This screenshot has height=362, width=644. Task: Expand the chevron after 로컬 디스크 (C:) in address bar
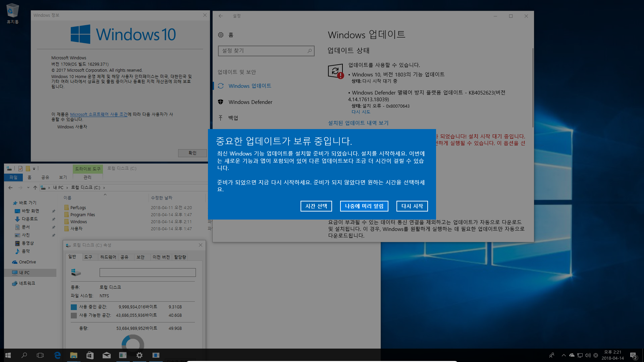coord(104,188)
